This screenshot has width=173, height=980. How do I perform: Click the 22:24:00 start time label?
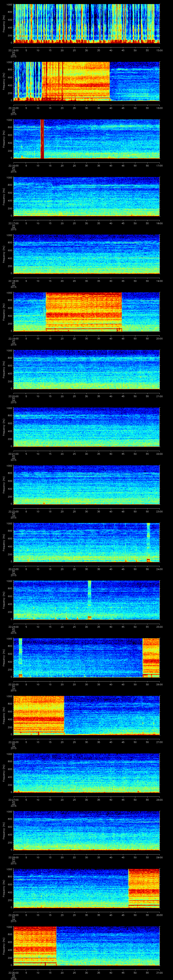click(13, 627)
